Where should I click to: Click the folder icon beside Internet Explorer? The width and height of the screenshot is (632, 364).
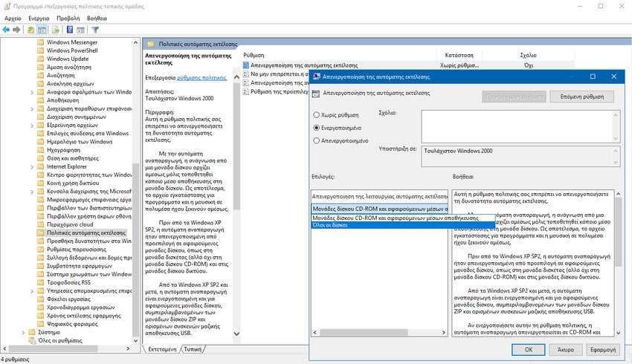pos(40,166)
